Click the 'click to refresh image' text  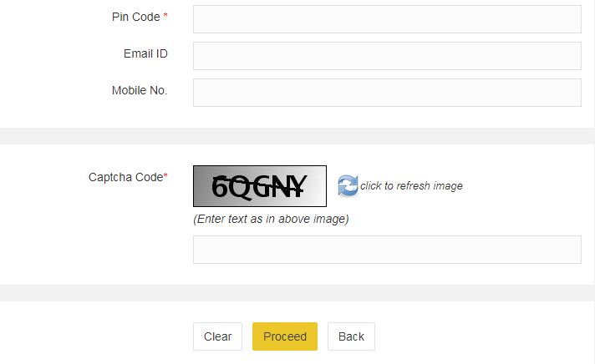(x=411, y=186)
